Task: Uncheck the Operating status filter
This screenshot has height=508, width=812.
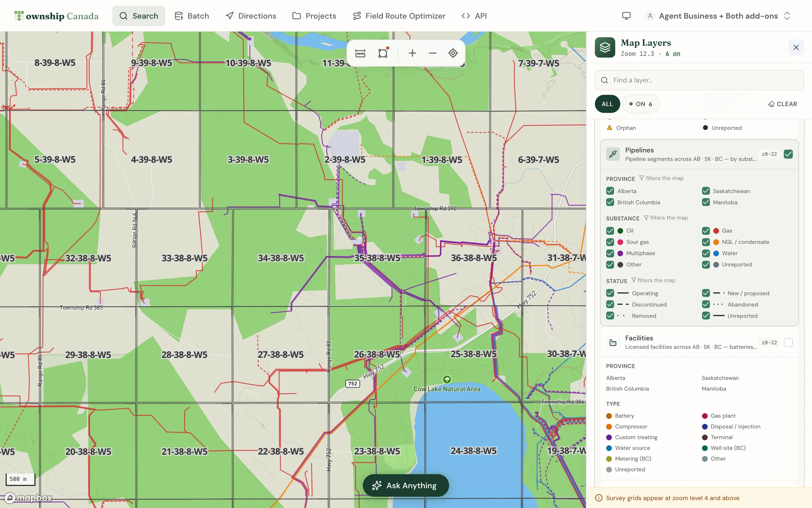Action: (610, 293)
